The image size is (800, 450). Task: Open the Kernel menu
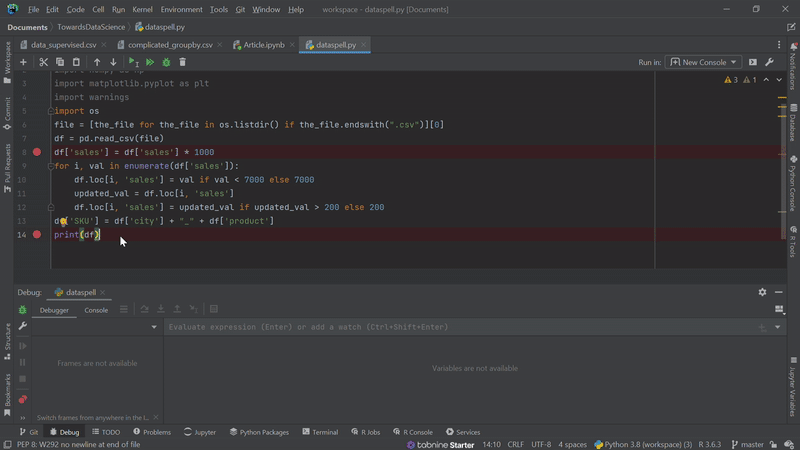click(143, 9)
